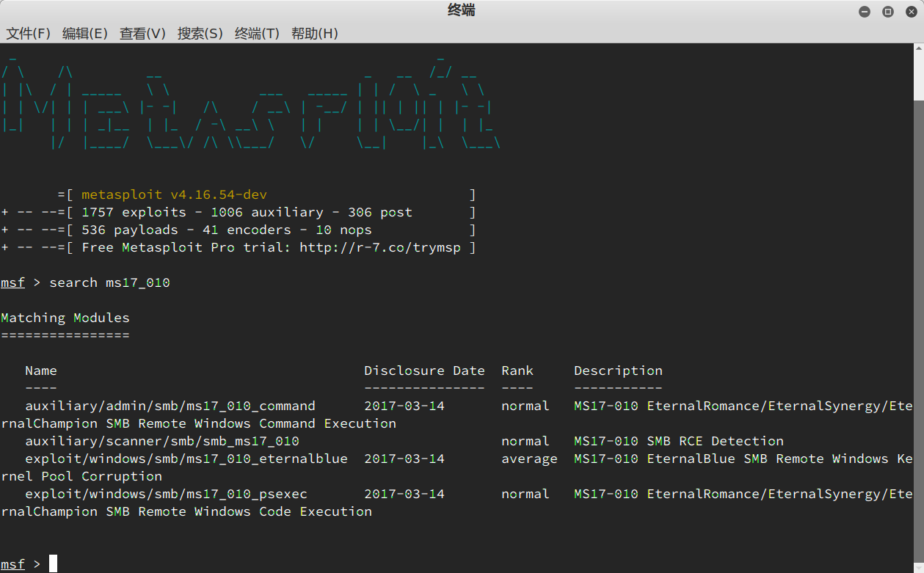Click the 'normal' rank of ms17_010_psexec

click(x=525, y=494)
